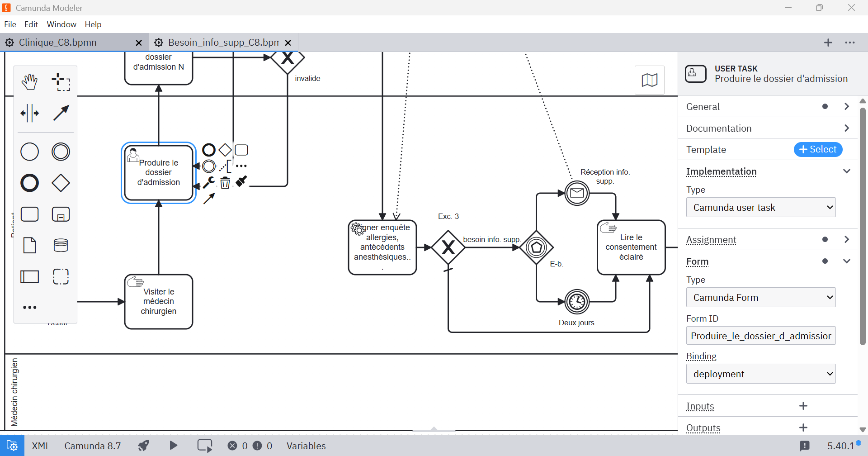The image size is (868, 456).
Task: Create gateway from the palette diamond
Action: (x=61, y=183)
